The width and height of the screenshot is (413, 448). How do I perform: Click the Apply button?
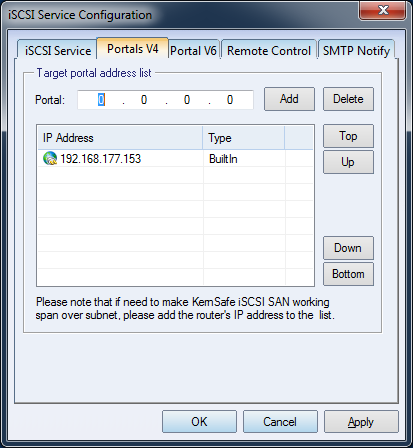click(361, 422)
